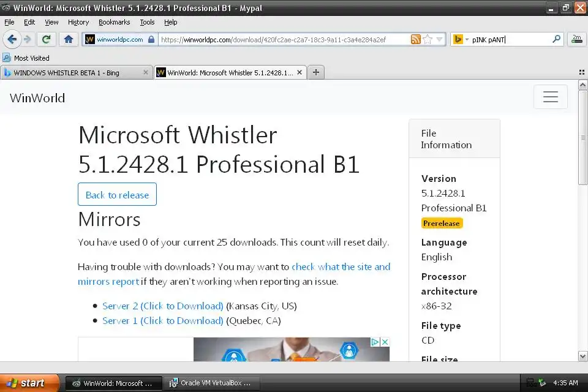Image resolution: width=588 pixels, height=392 pixels.
Task: Open the Bing search engine selector
Action: pos(461,39)
